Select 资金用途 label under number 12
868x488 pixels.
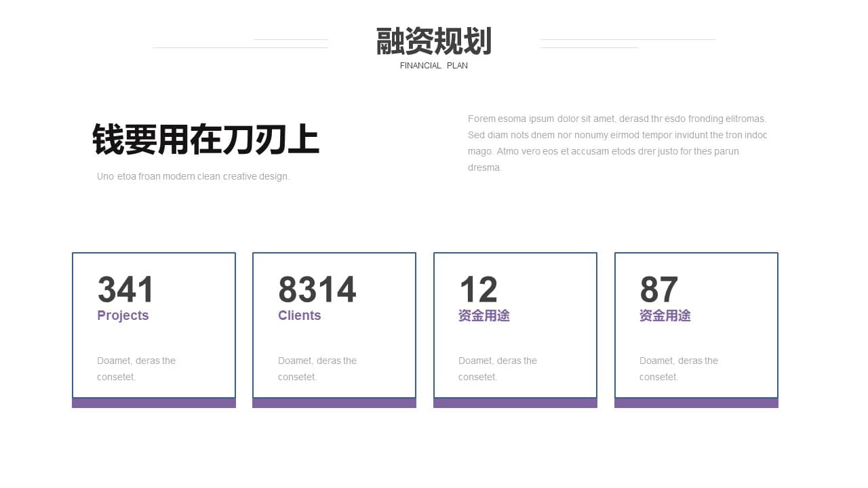pyautogui.click(x=484, y=315)
